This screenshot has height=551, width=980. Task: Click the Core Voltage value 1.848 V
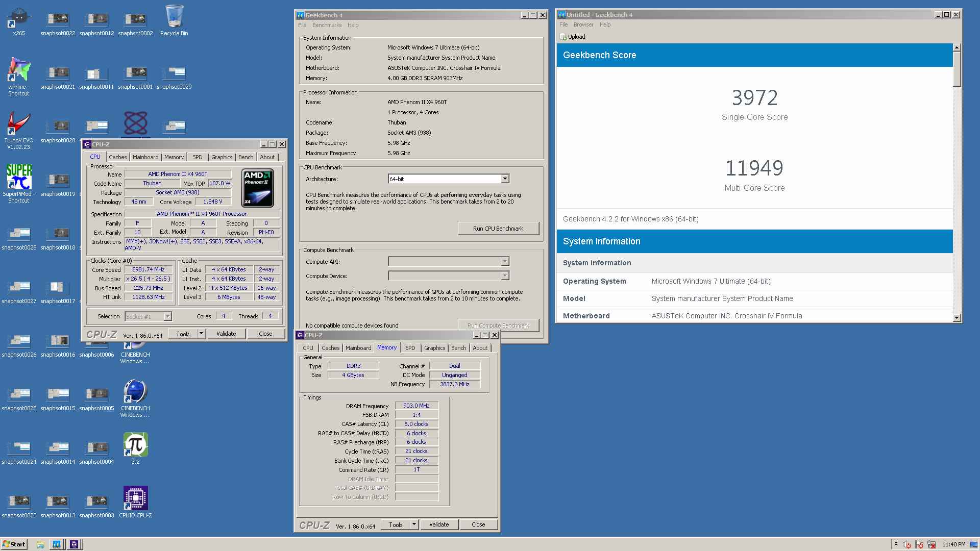(213, 202)
